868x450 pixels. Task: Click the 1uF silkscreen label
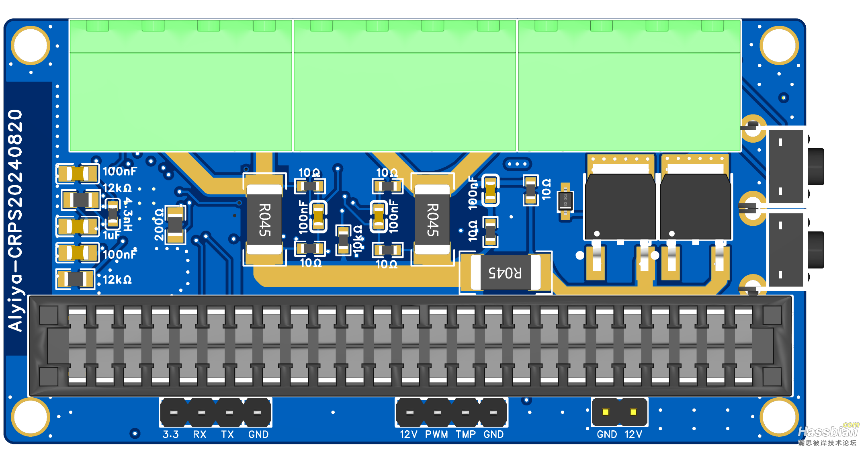point(111,235)
